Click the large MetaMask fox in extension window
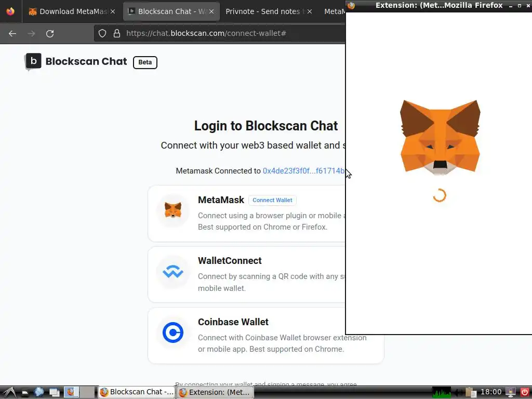 click(x=440, y=137)
